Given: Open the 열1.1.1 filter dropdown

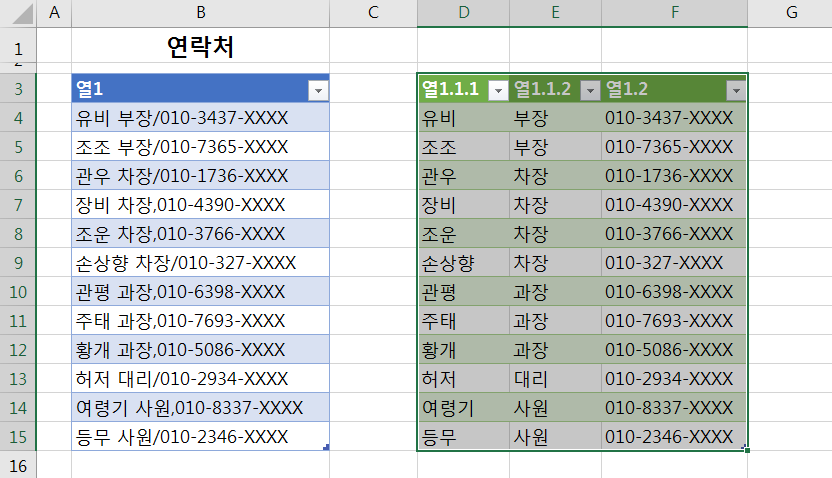Looking at the screenshot, I should (498, 91).
